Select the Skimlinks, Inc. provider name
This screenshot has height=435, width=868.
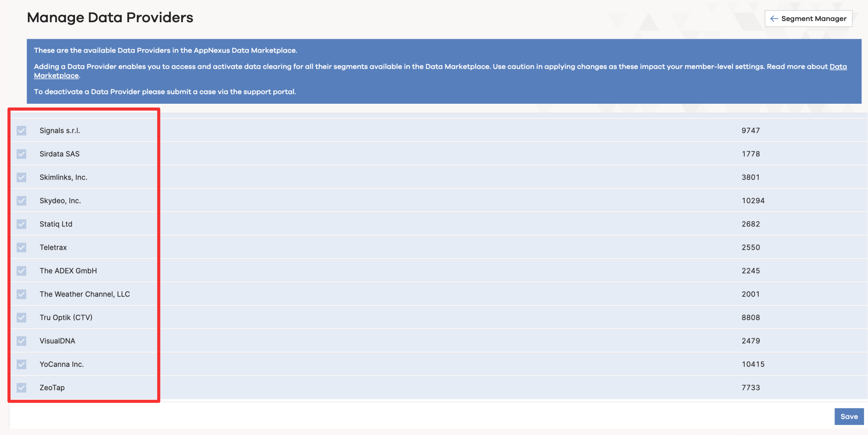coord(63,177)
